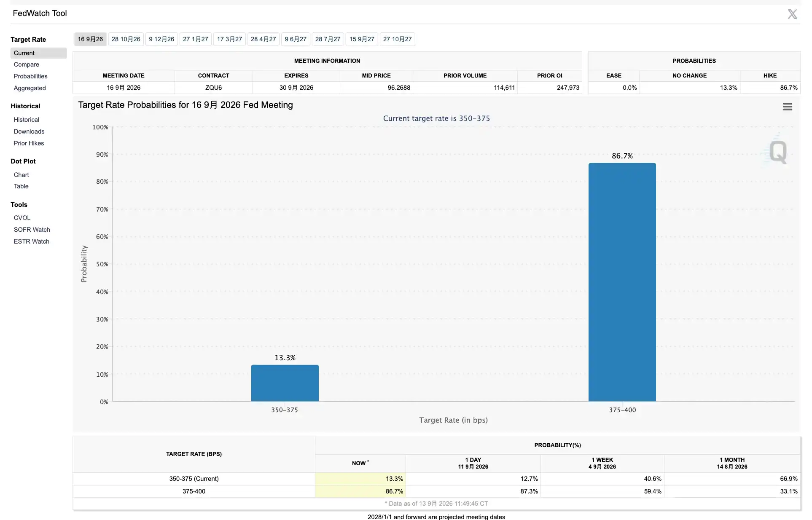
Task: Open Historical data link in sidebar
Action: (27, 120)
